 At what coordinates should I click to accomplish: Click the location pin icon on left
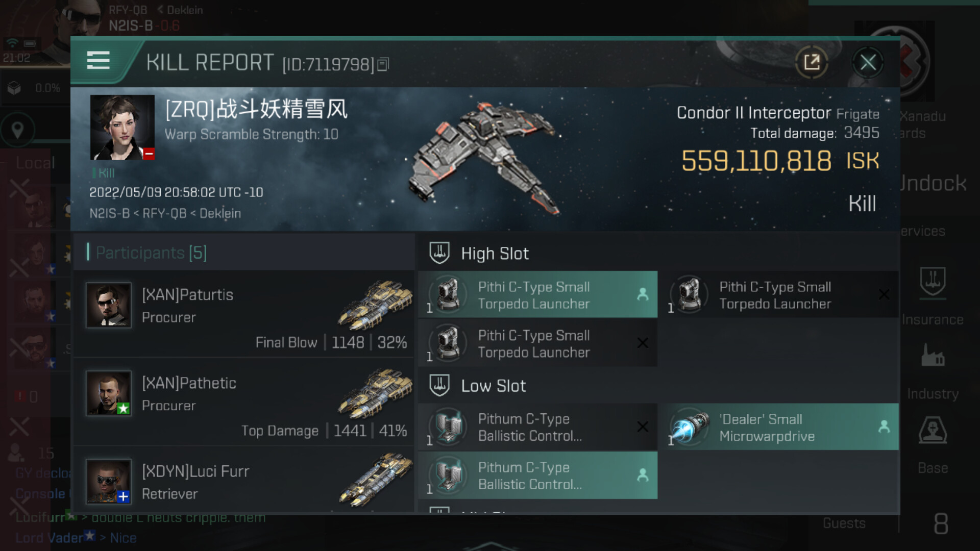(17, 130)
